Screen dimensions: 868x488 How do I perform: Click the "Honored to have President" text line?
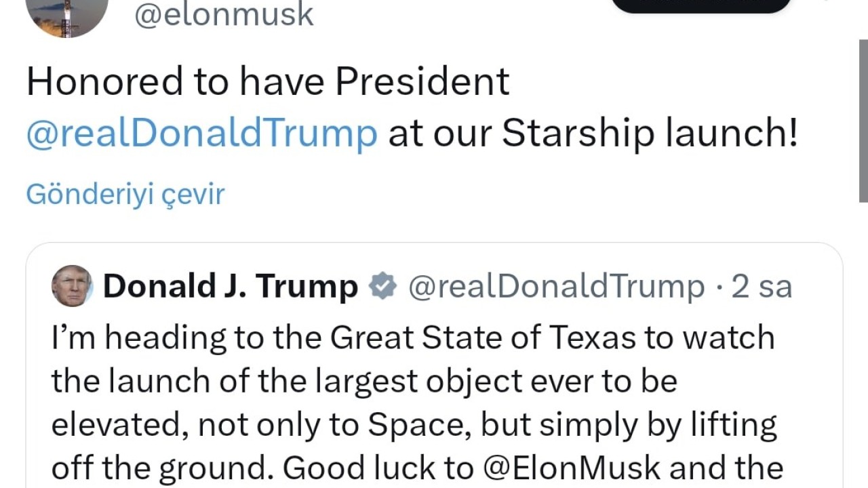[268, 81]
